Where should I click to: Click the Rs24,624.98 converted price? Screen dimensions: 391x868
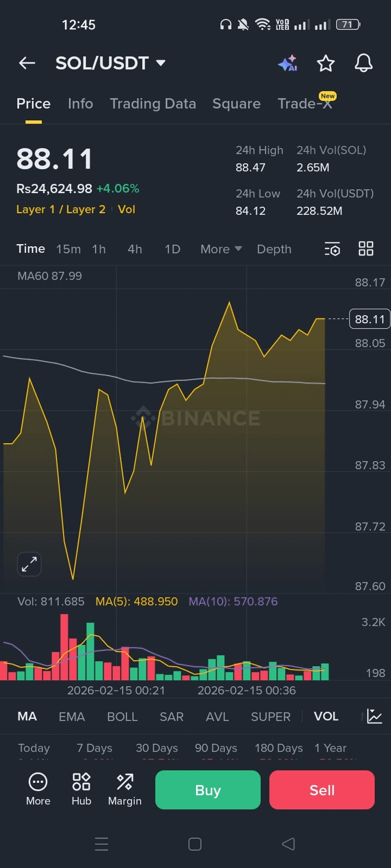tap(54, 189)
